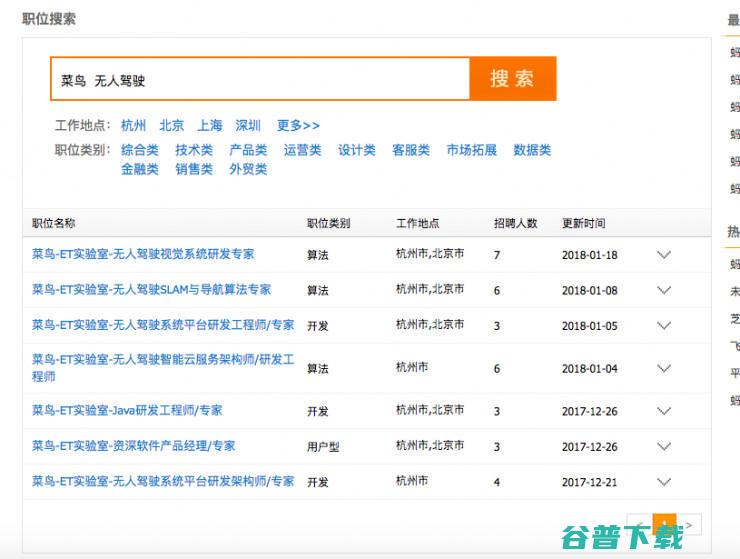Open job 无人驾驶系统平台研发架构师/专家
This screenshot has height=559, width=740.
[x=163, y=481]
